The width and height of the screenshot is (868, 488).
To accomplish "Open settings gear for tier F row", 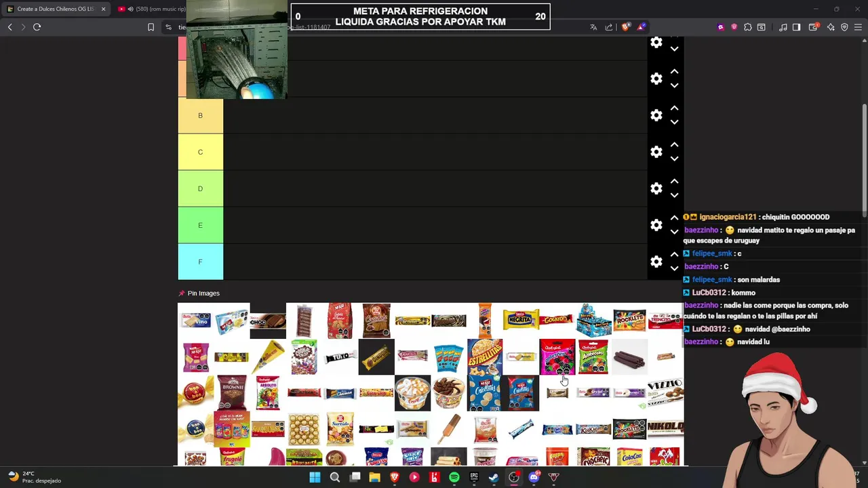I will click(656, 262).
